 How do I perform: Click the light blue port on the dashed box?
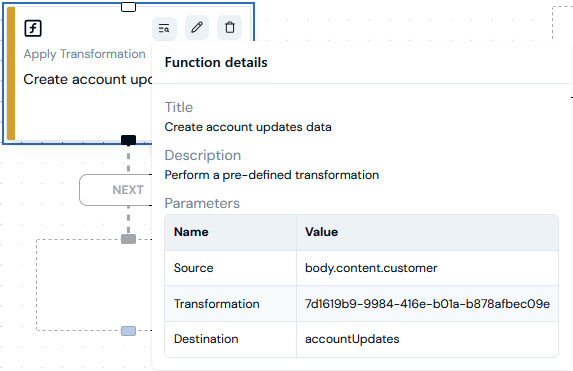128,331
